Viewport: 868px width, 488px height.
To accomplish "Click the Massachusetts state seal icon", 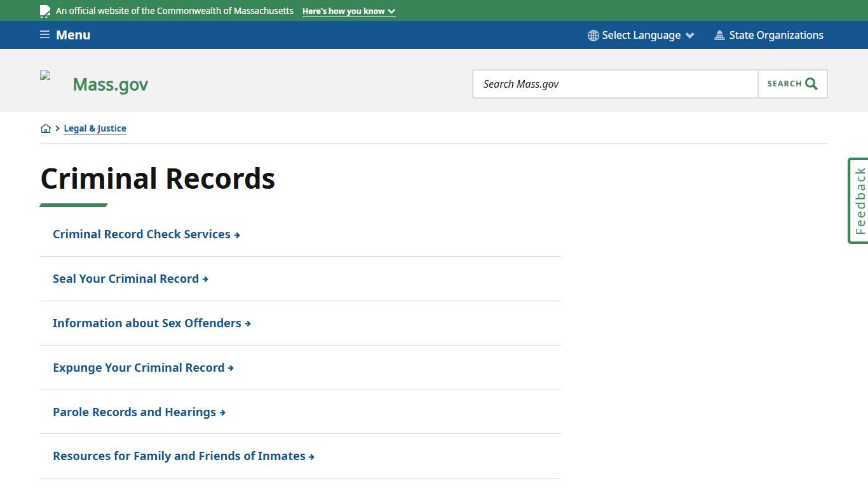I will click(44, 10).
